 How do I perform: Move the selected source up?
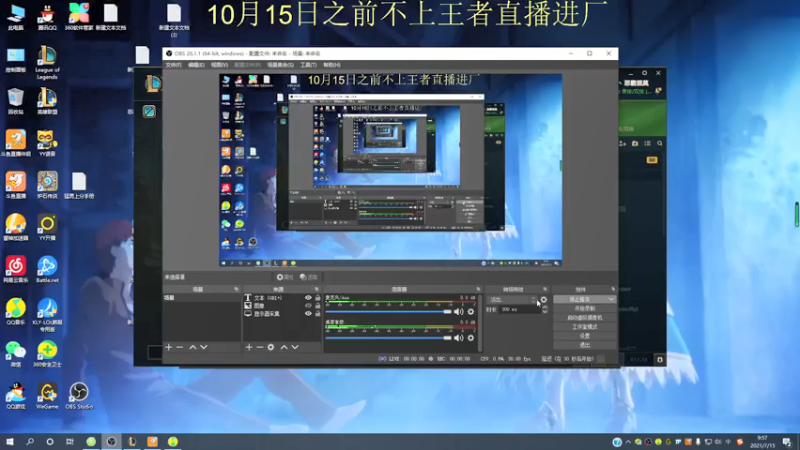(x=284, y=347)
